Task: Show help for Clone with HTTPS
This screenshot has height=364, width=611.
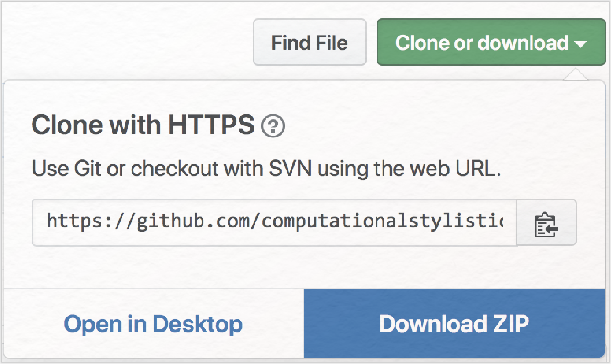Action: pyautogui.click(x=273, y=126)
